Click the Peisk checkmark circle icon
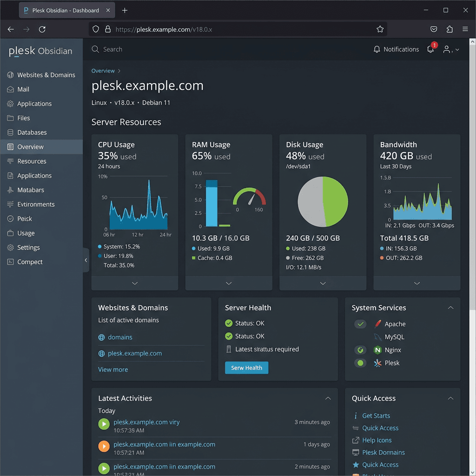476x476 pixels. point(10,218)
